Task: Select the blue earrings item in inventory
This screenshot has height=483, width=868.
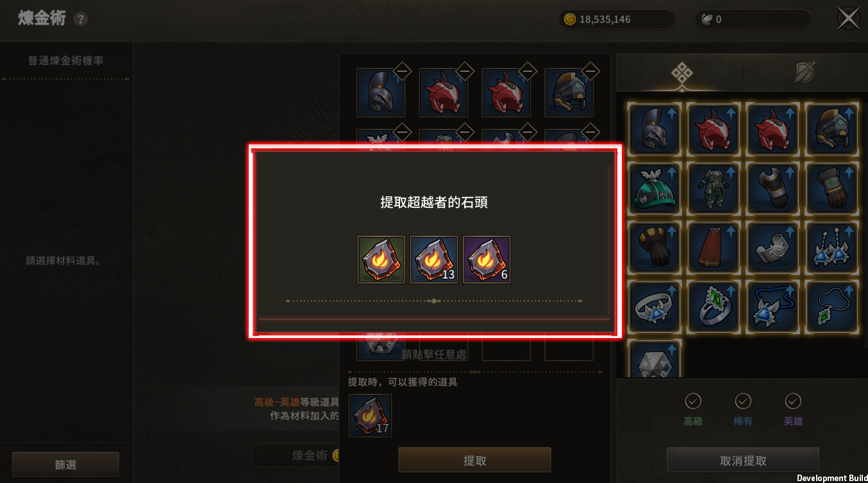Action: click(832, 248)
